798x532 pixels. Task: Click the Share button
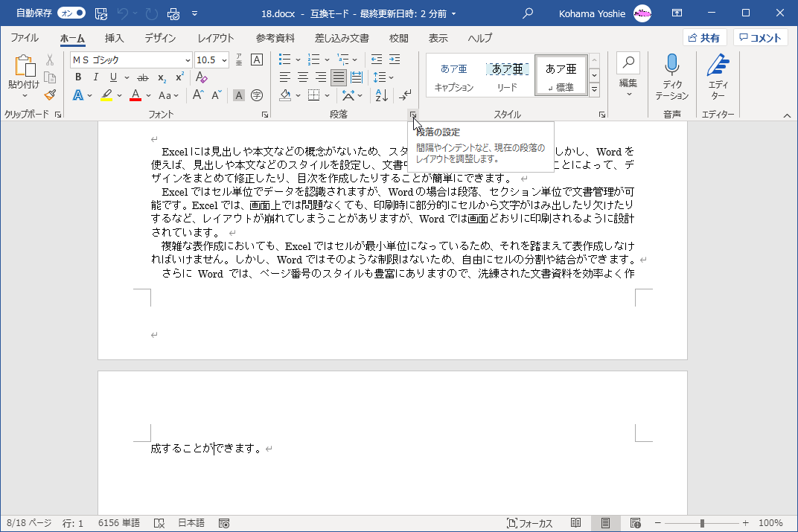tap(704, 38)
